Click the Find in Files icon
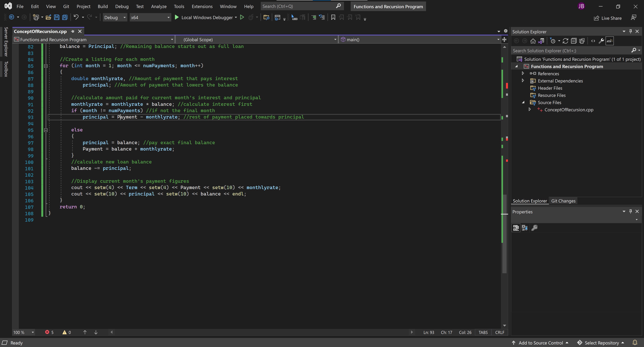644x347 pixels. tap(266, 17)
